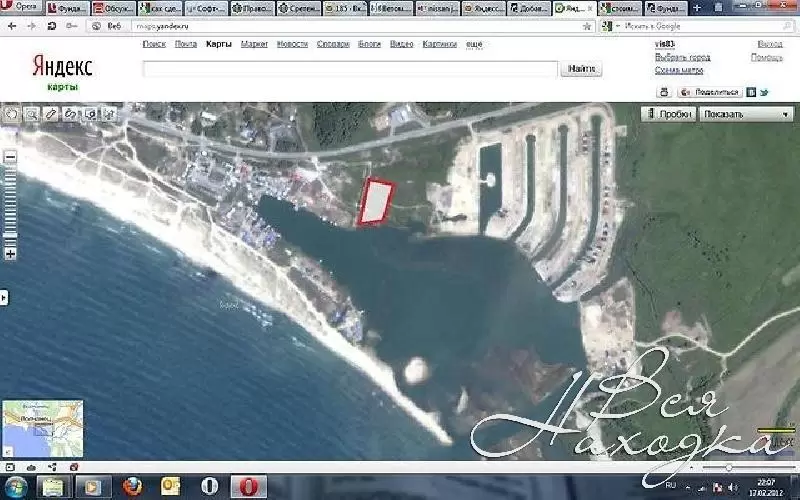Open the Показать dropdown

click(x=745, y=114)
